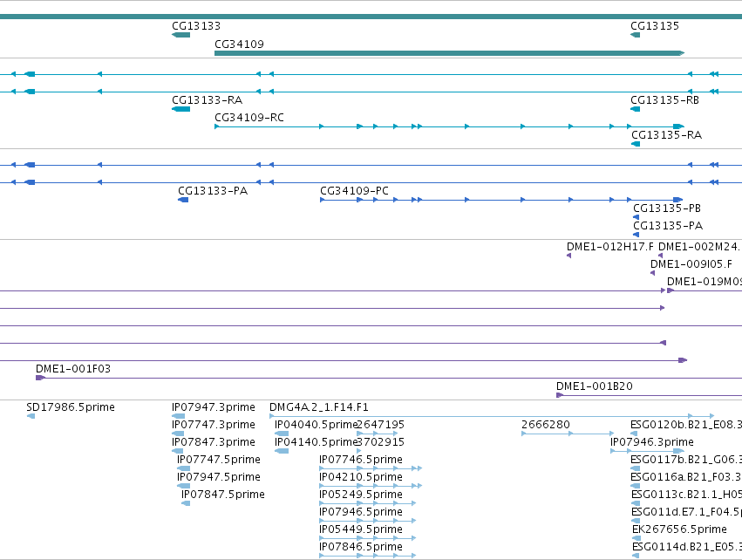Select the IP05449.5prime EST label

(361, 529)
